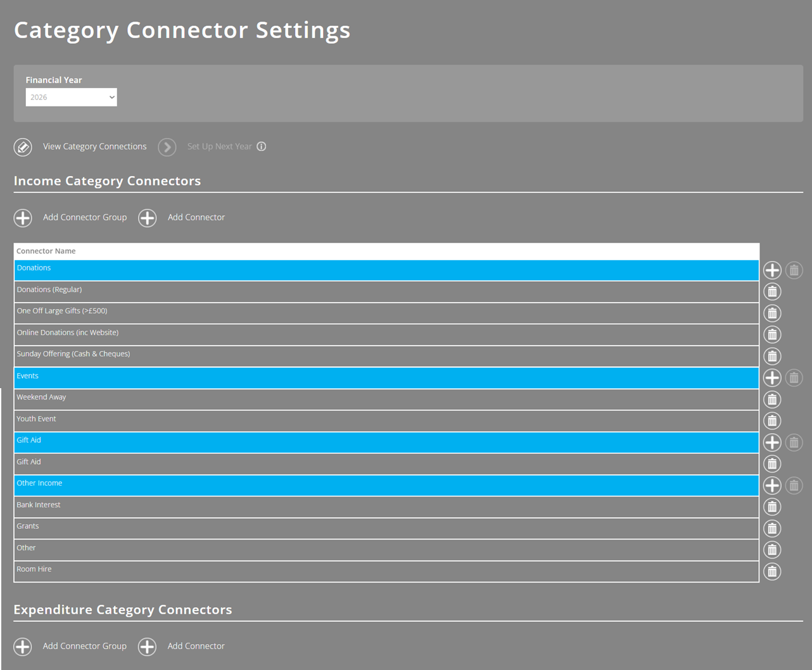The width and height of the screenshot is (812, 670).
Task: Click the Set Up Next Year label
Action: pos(219,146)
